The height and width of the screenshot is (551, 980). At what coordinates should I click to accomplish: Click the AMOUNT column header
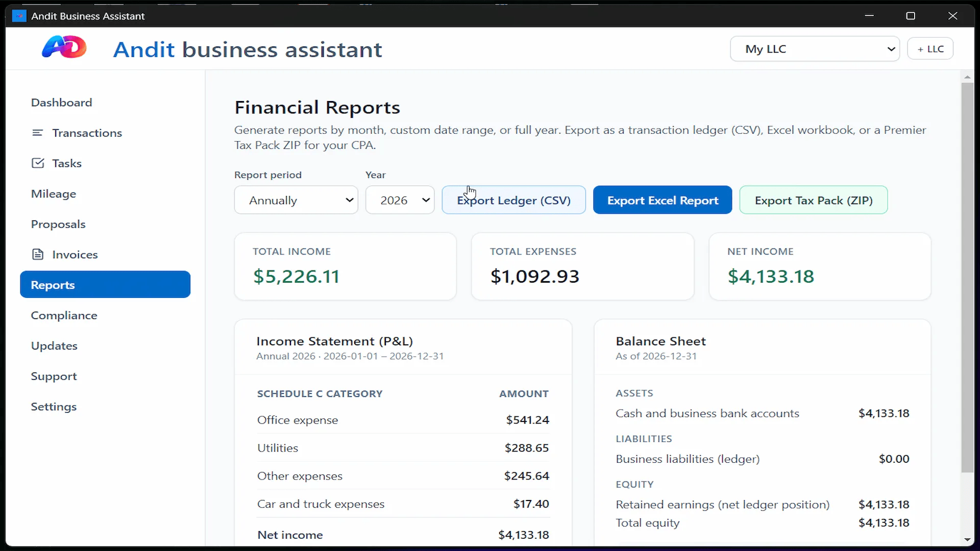point(524,394)
